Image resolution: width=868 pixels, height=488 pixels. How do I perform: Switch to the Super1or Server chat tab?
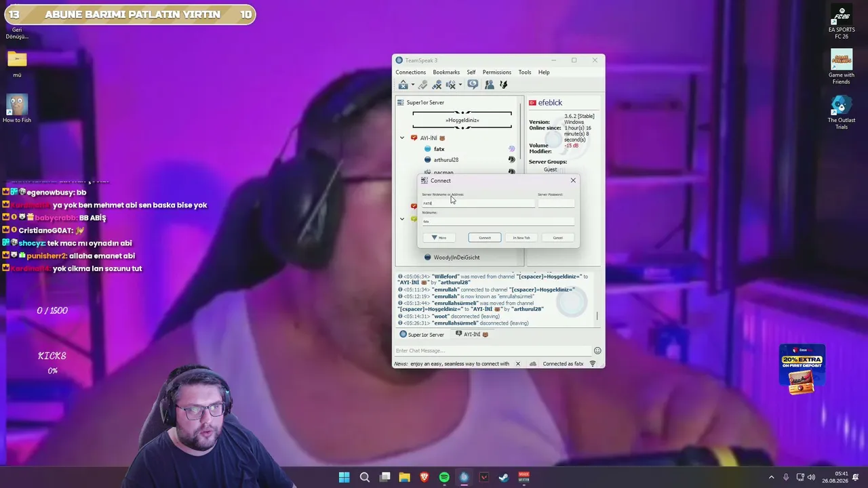coord(422,335)
